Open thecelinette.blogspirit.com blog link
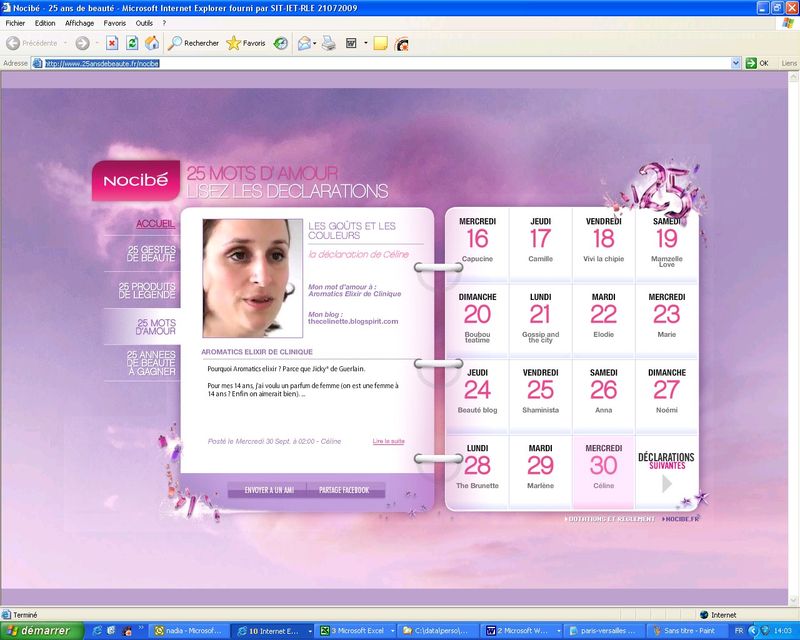The width and height of the screenshot is (800, 640). [x=353, y=322]
